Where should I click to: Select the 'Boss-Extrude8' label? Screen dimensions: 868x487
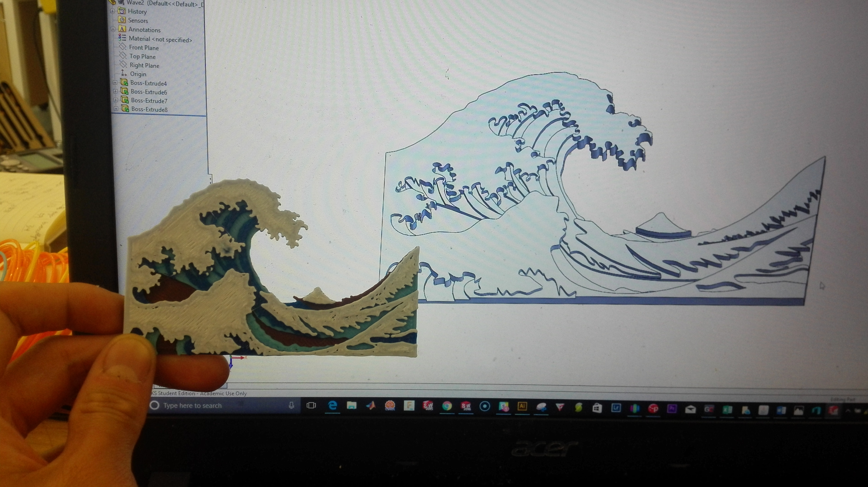tap(150, 109)
